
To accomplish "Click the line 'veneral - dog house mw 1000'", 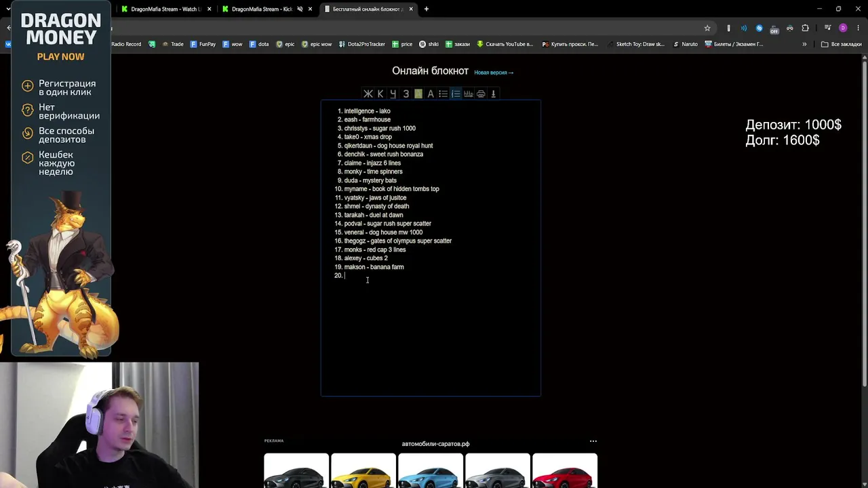I will (x=383, y=232).
